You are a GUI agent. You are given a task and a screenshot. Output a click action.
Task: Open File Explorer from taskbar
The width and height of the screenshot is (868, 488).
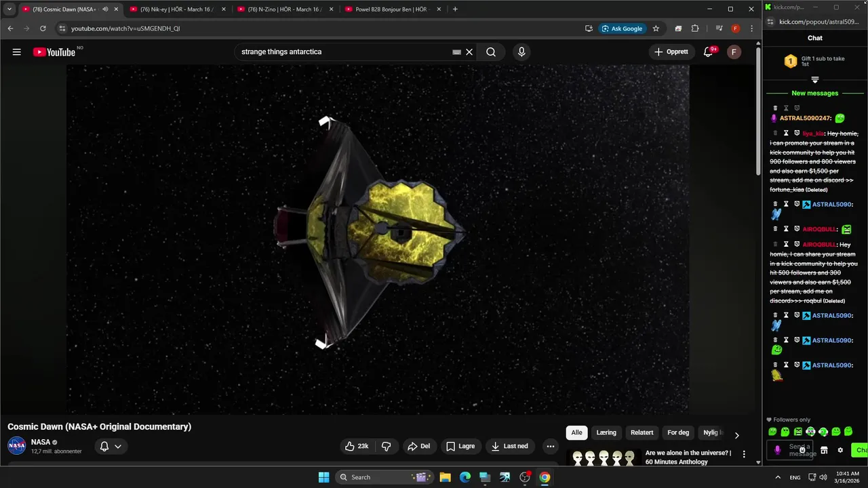click(446, 477)
